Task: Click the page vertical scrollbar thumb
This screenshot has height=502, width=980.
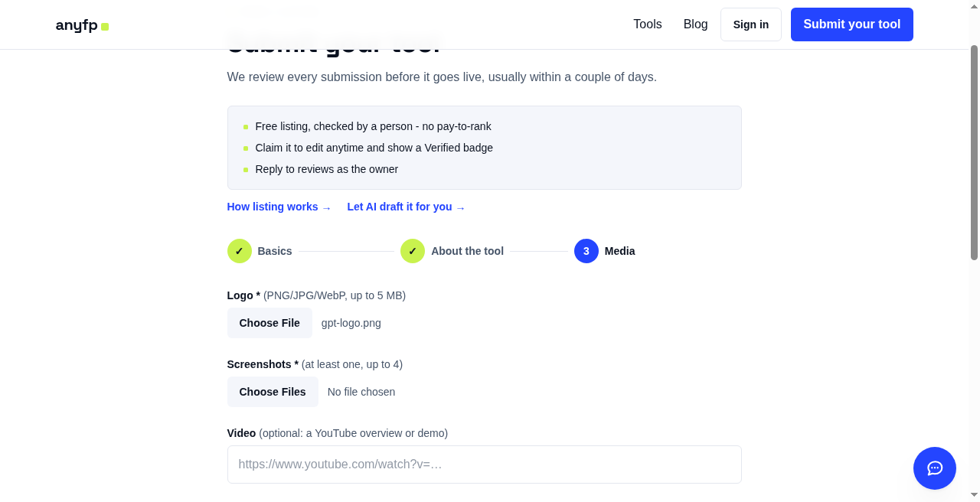Action: point(974,152)
